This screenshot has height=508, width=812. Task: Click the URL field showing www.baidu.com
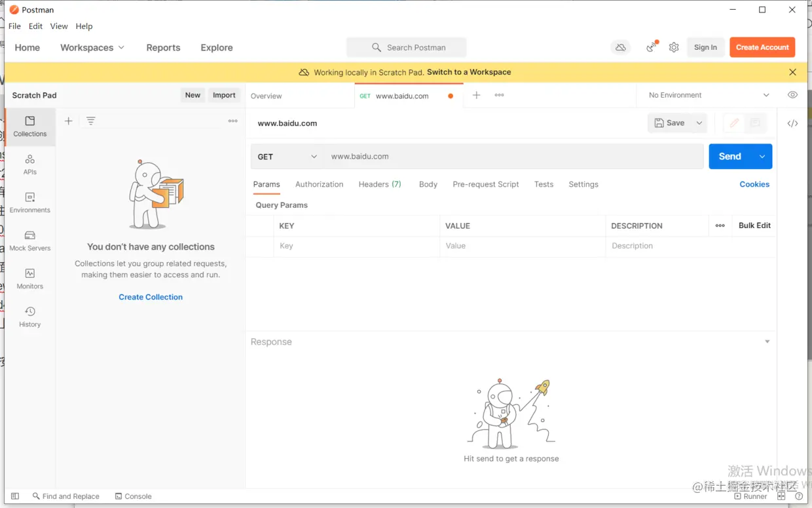(x=513, y=157)
